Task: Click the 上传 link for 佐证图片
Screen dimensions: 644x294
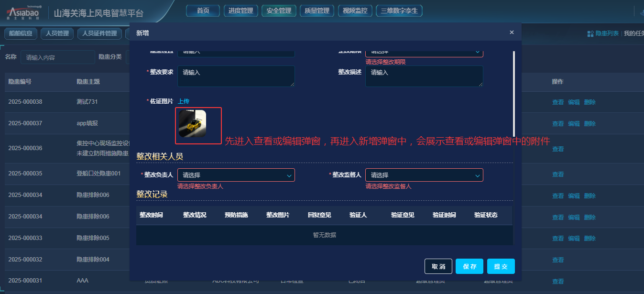Action: (x=184, y=101)
